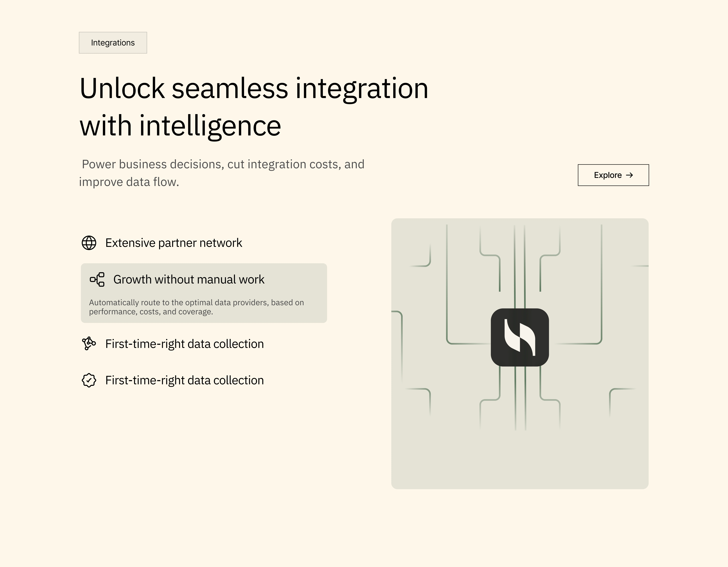Image resolution: width=728 pixels, height=567 pixels.
Task: Expand First-time-right item beside the nodes icon
Action: tap(184, 344)
